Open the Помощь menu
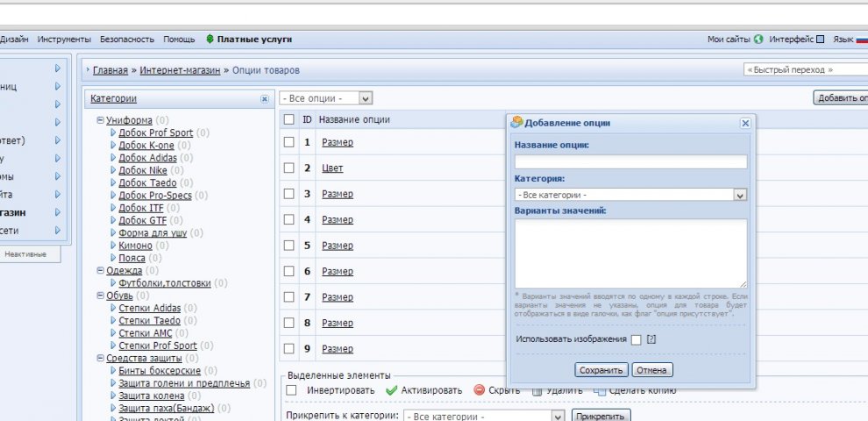Screen dimensions: 868x421 [179, 39]
